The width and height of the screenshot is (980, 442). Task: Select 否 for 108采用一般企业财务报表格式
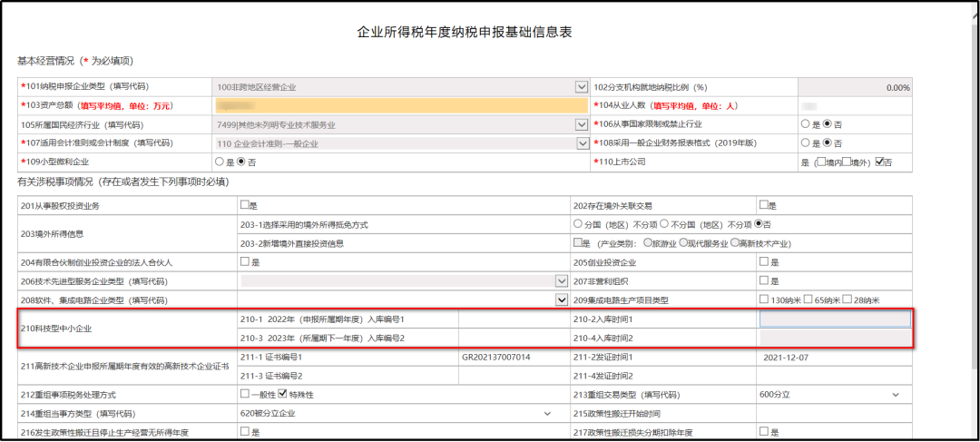pos(828,143)
